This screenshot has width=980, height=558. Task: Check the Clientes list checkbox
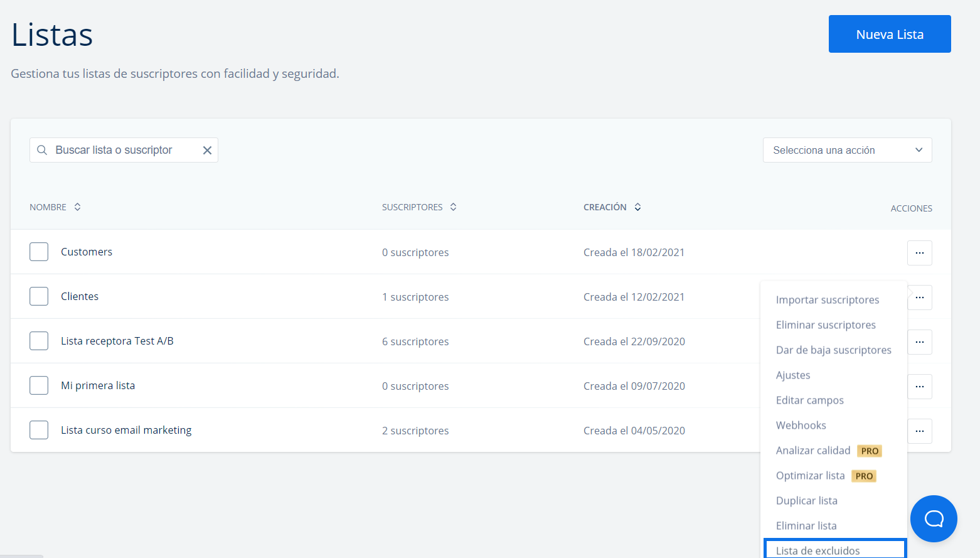coord(39,296)
